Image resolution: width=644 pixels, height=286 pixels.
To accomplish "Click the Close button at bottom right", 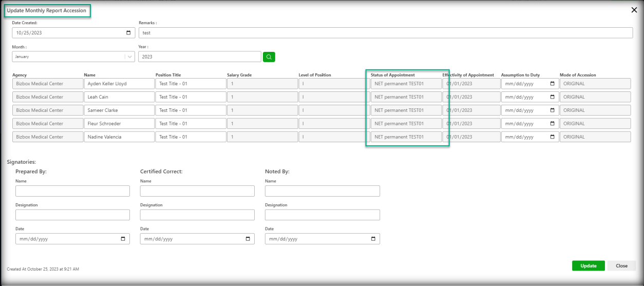I will click(x=621, y=266).
